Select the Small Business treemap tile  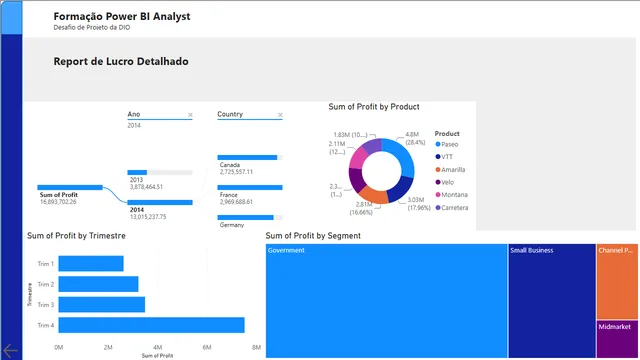(552, 301)
